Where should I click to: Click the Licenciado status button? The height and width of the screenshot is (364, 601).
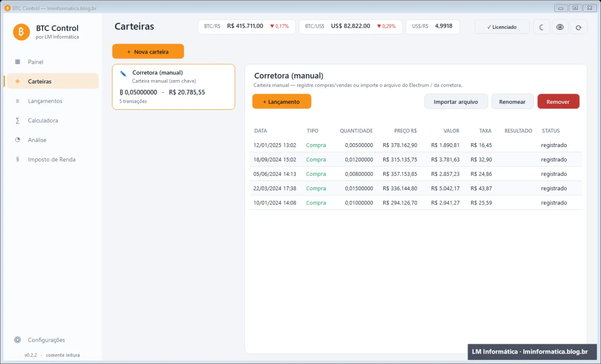(x=502, y=27)
